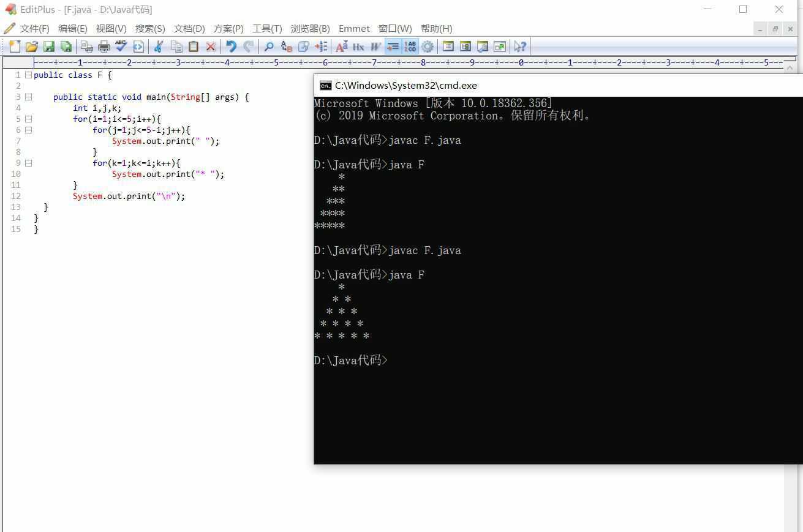Collapse the main method fold at line 3
This screenshot has height=532, width=803.
(x=28, y=97)
